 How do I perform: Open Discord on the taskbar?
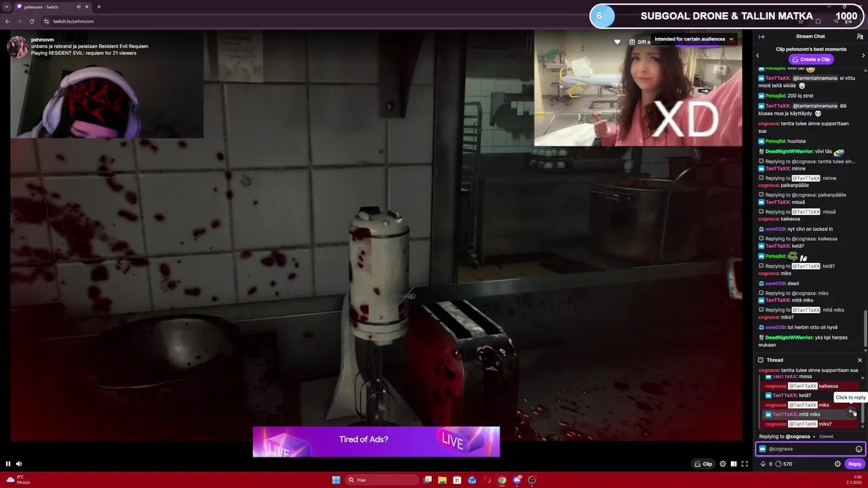(517, 480)
